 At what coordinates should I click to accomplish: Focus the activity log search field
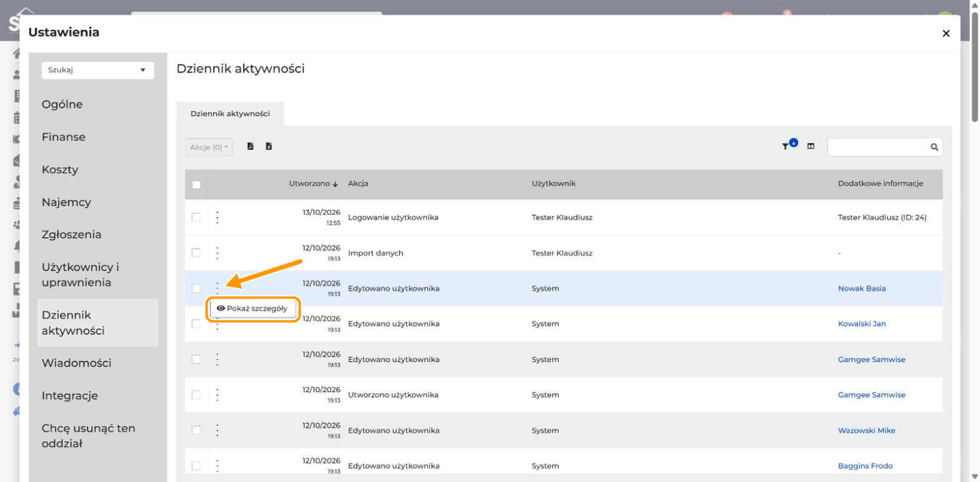coord(879,147)
